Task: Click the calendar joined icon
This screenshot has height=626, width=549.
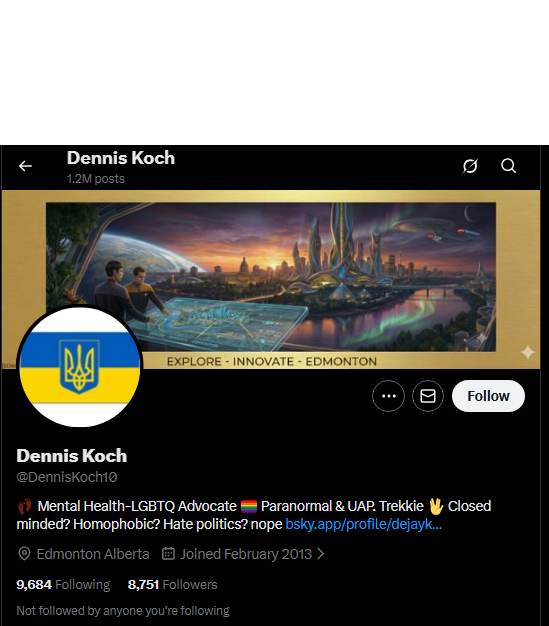Action: (x=168, y=554)
